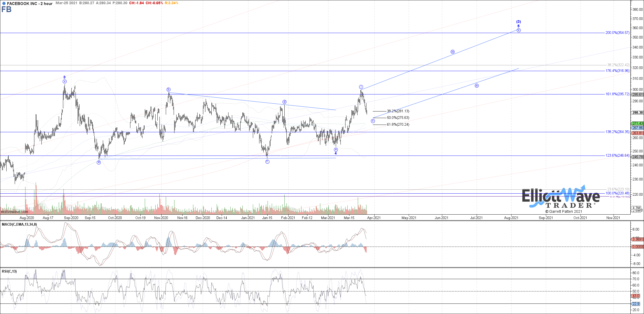Click the R:3.34% range value
The width and height of the screenshot is (644, 314).
pyautogui.click(x=172, y=3)
